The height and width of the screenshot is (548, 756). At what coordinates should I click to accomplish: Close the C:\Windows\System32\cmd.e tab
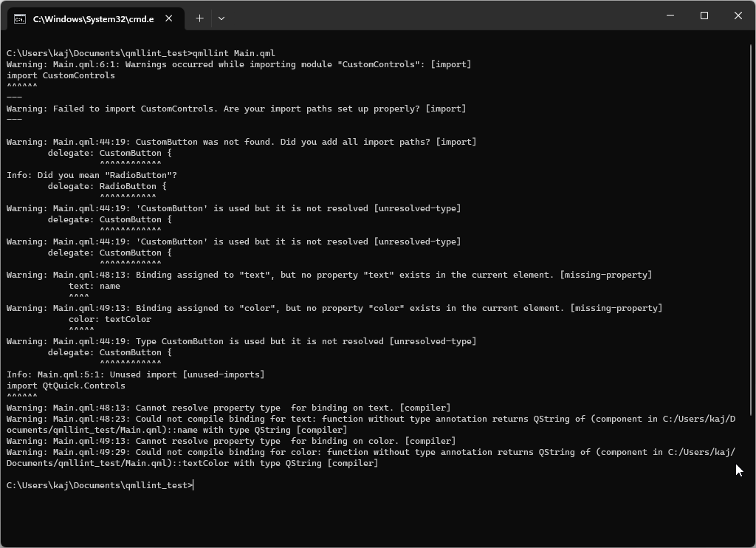168,18
